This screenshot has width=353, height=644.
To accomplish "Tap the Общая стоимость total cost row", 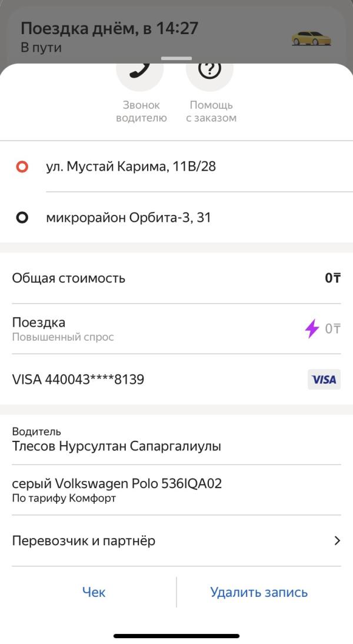I will (69, 278).
